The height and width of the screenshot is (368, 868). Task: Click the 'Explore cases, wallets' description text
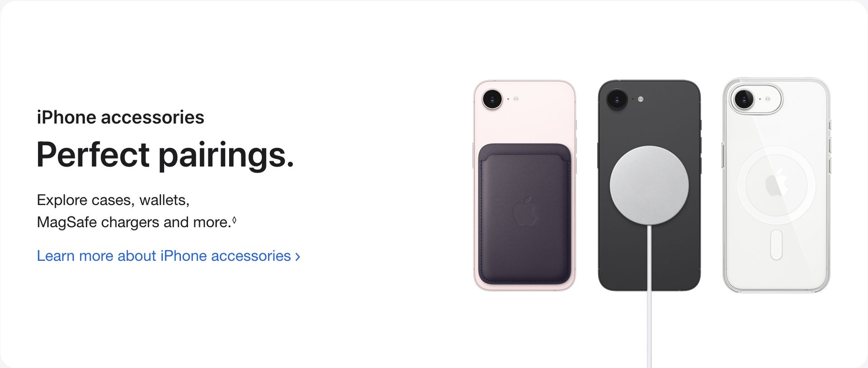click(113, 200)
